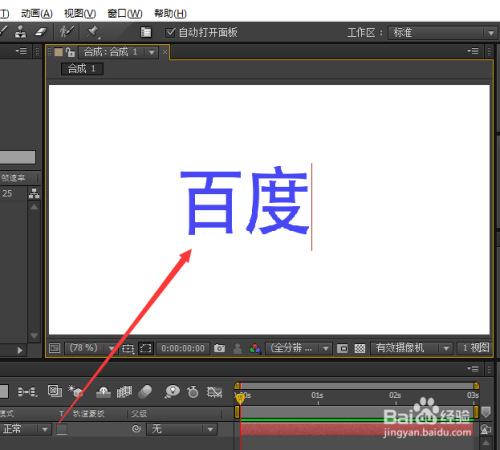Select the Eraser tool
The image size is (500, 450).
coord(41,32)
